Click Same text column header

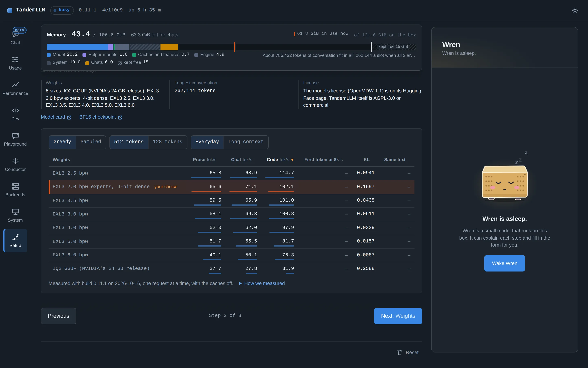click(395, 160)
